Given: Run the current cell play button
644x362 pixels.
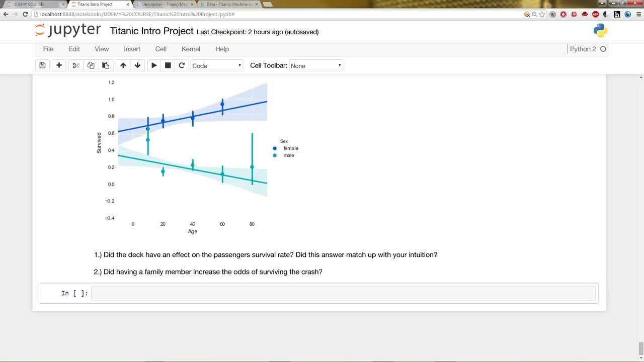Looking at the screenshot, I should click(154, 65).
